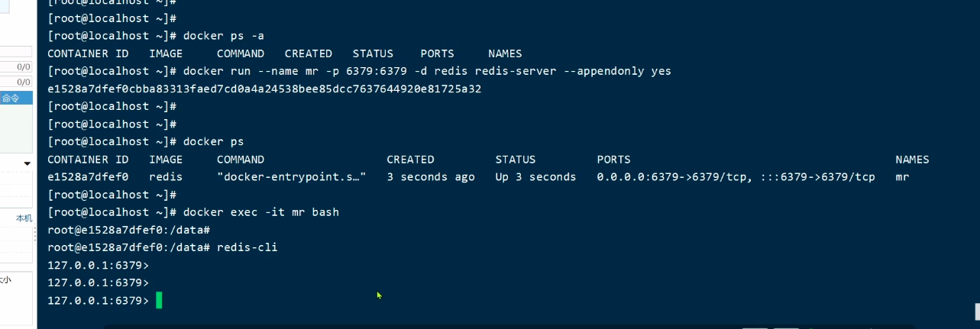
Task: Click the full 64-character container hash line
Action: click(x=264, y=89)
